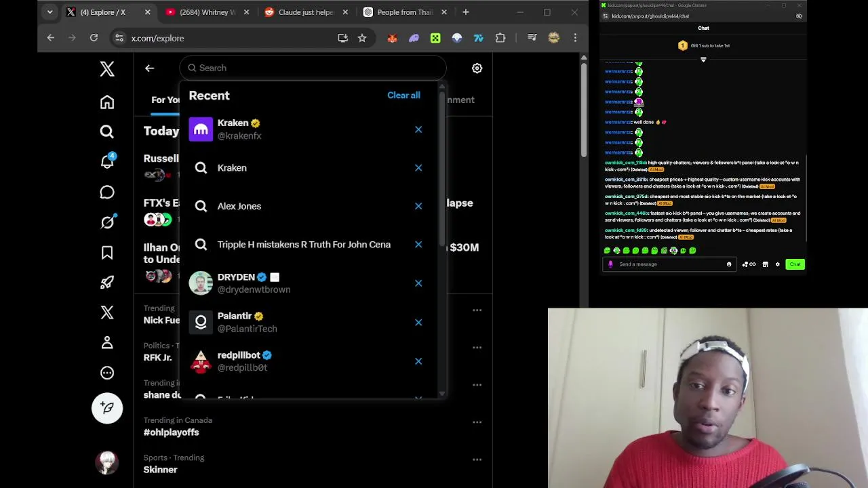Open Profile person icon in X sidebar

tap(107, 343)
